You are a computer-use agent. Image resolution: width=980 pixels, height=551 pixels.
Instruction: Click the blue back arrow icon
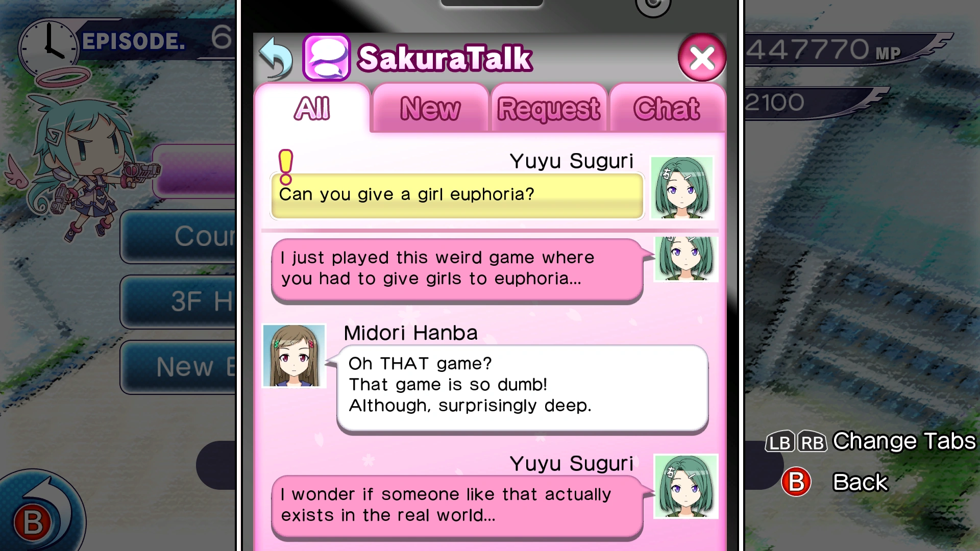coord(276,58)
